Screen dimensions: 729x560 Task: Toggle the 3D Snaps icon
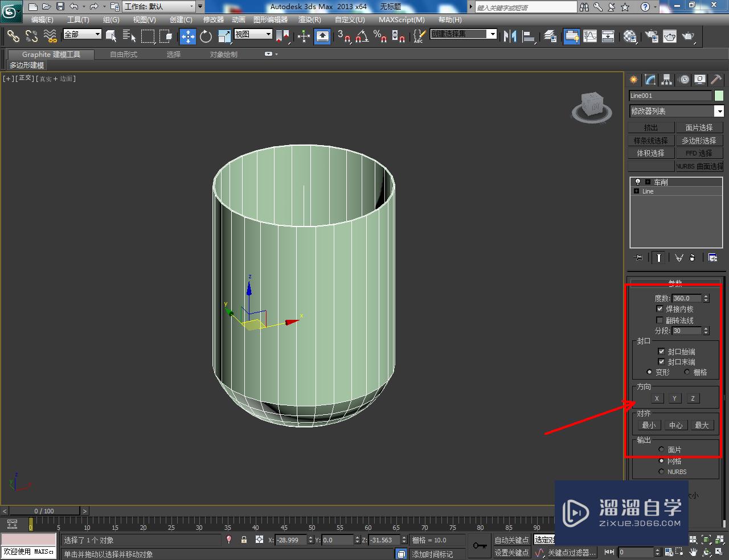343,36
